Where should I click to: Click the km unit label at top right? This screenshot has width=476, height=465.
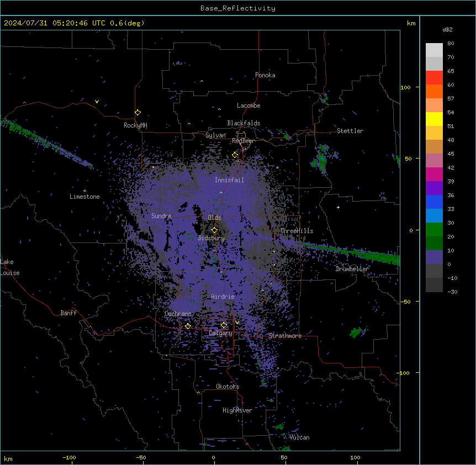pos(411,23)
